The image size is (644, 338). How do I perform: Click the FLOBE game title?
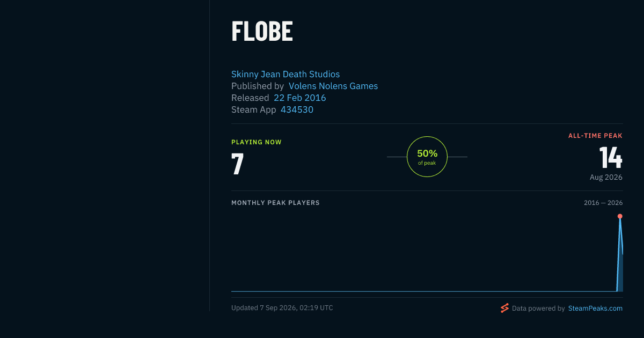point(262,32)
